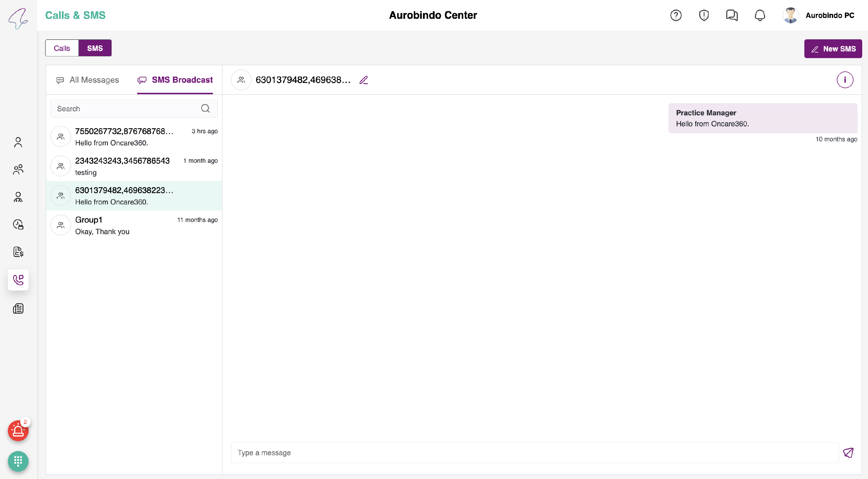Click the help question mark icon

click(x=676, y=16)
